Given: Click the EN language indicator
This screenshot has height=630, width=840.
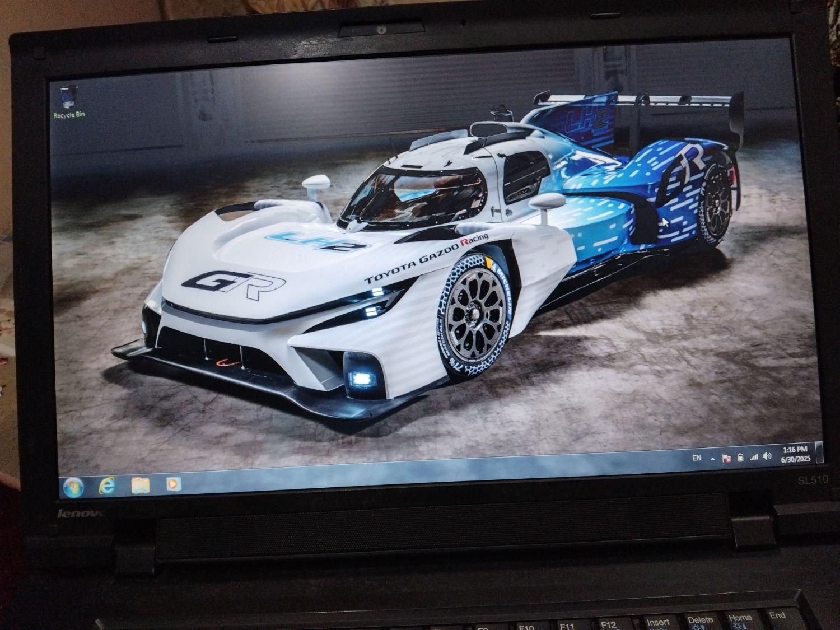Looking at the screenshot, I should (x=697, y=458).
